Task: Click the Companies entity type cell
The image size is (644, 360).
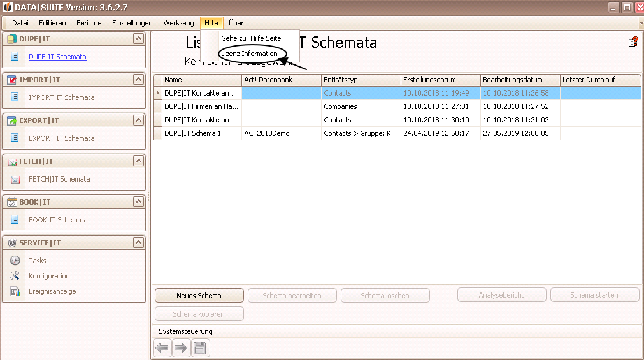Action: tap(361, 106)
